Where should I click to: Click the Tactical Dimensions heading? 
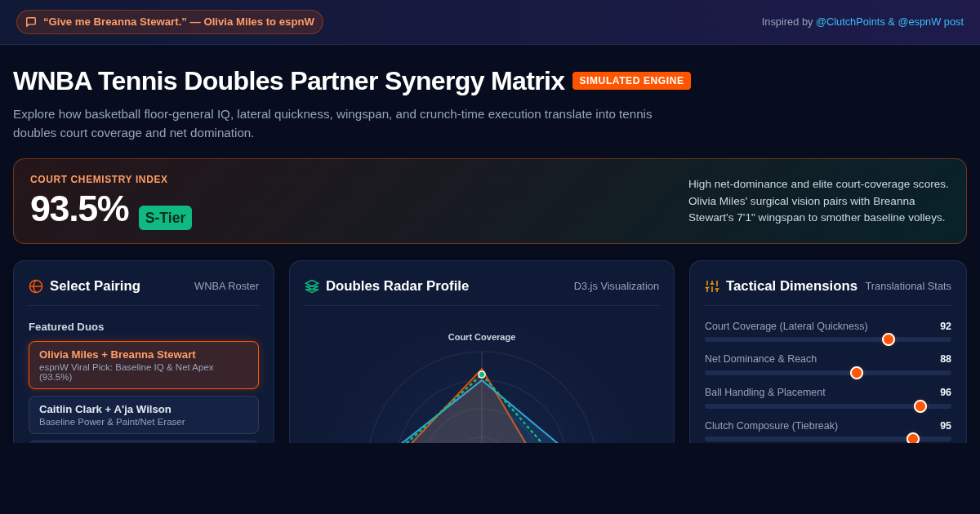click(791, 286)
